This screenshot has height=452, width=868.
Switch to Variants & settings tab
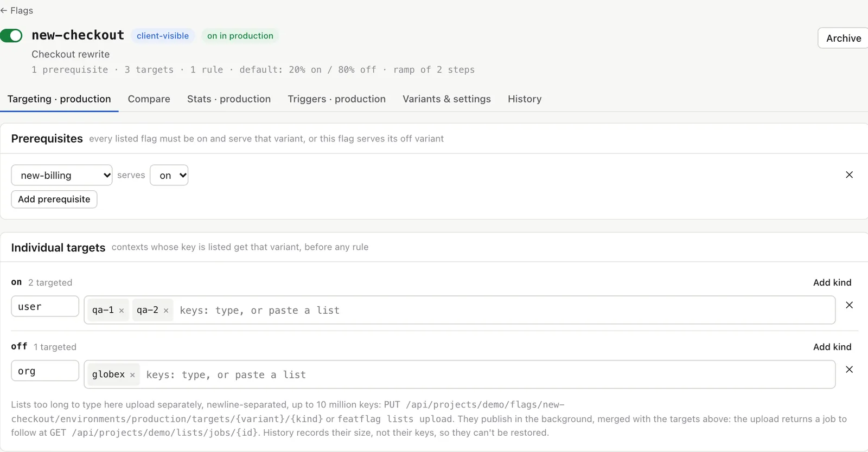pyautogui.click(x=446, y=99)
